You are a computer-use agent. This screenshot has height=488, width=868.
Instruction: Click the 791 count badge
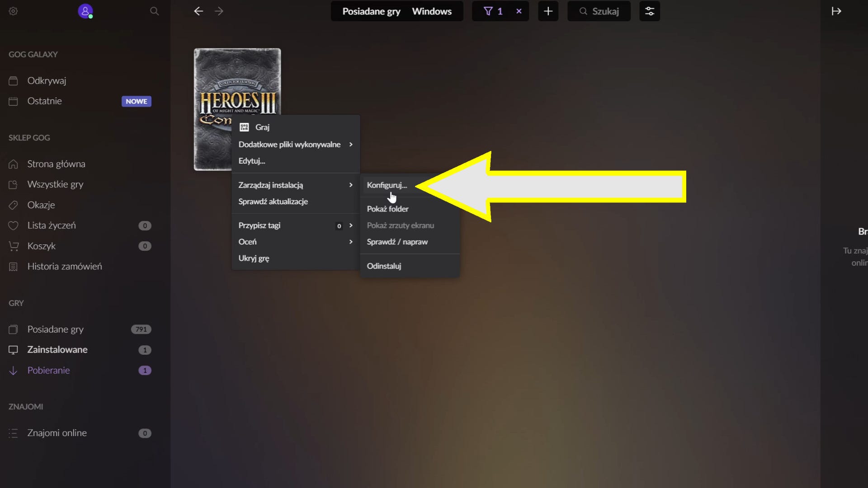coord(141,329)
